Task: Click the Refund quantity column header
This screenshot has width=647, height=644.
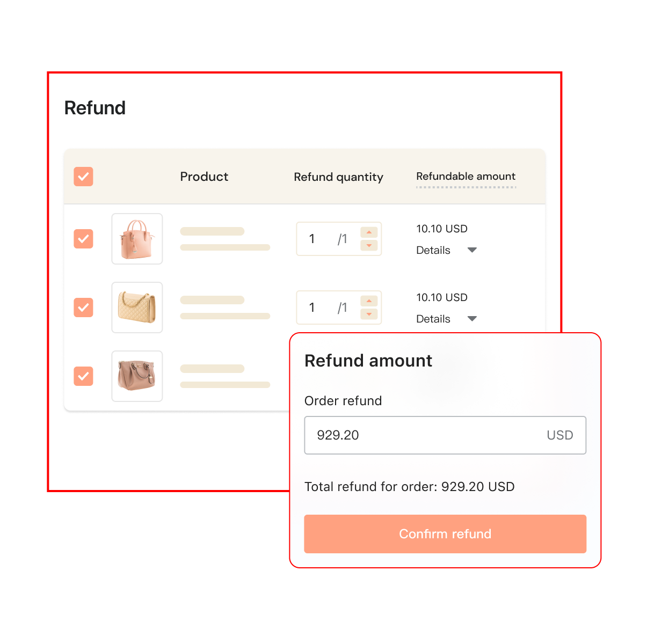Action: 338,177
